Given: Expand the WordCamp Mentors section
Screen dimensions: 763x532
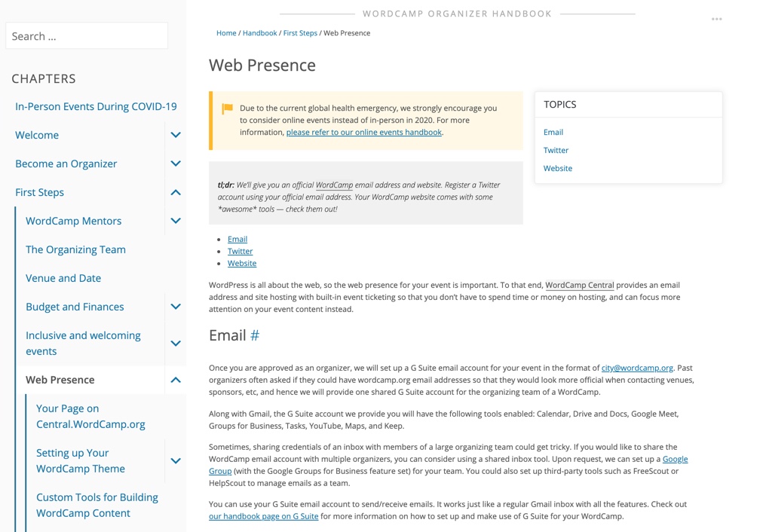Looking at the screenshot, I should point(176,221).
